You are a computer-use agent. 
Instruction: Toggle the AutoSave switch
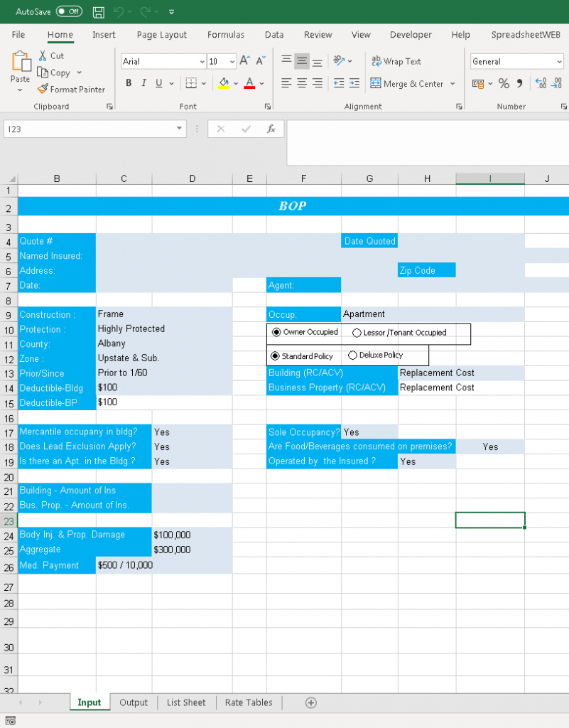[69, 12]
